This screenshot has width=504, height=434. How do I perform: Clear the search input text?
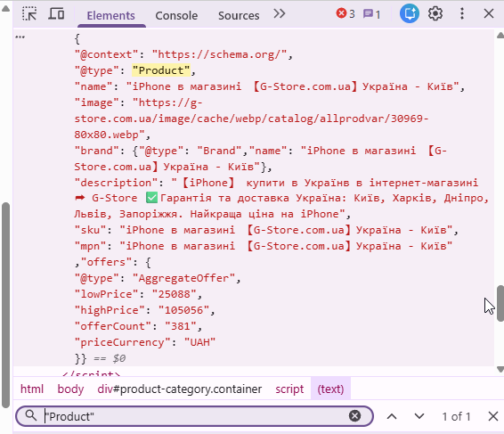coord(354,416)
